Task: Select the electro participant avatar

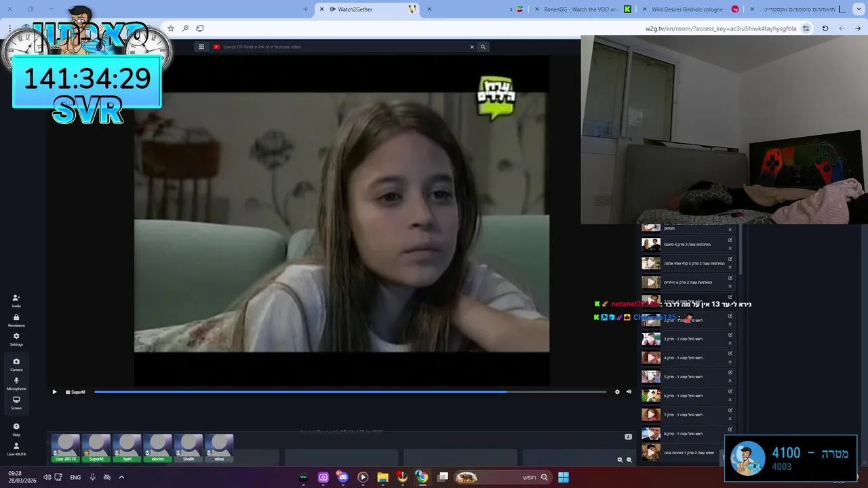Action: 158,448
